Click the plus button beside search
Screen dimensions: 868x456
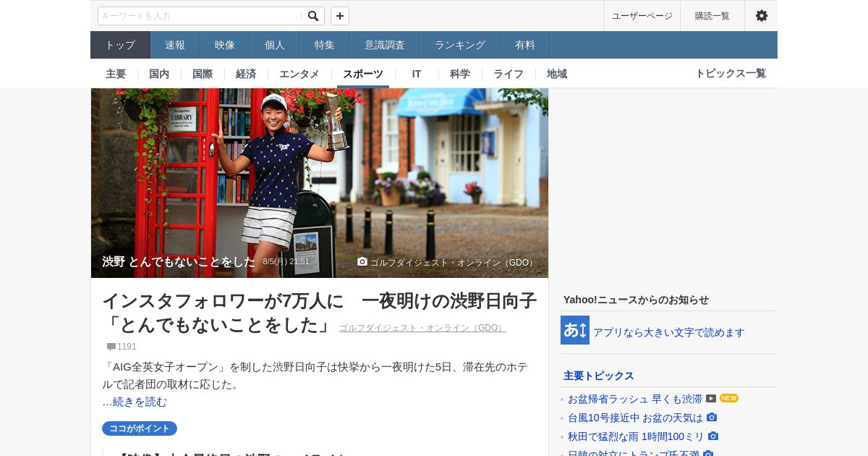coord(340,16)
